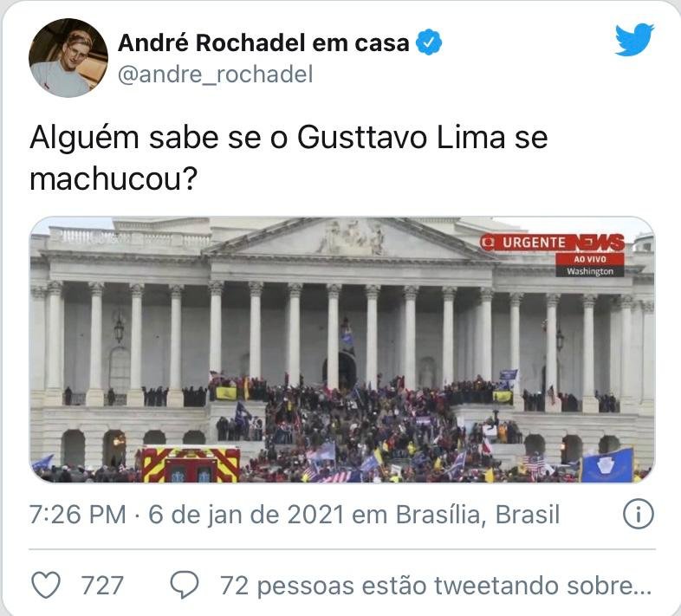View the 727 likes count

coord(102,585)
